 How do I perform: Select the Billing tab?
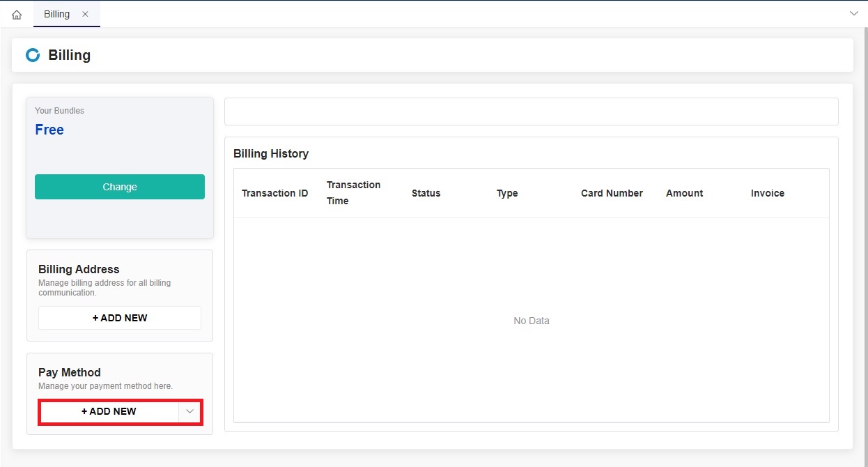(x=56, y=13)
